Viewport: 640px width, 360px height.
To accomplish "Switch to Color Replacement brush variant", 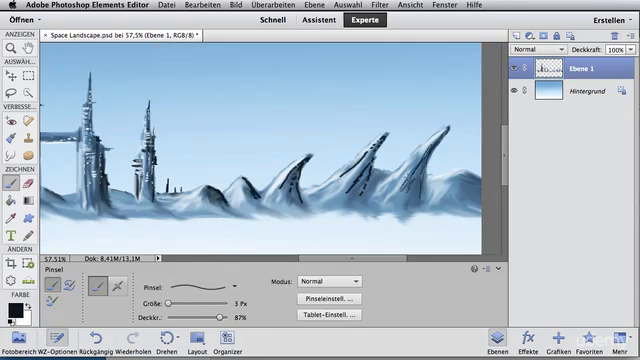I will (52, 301).
